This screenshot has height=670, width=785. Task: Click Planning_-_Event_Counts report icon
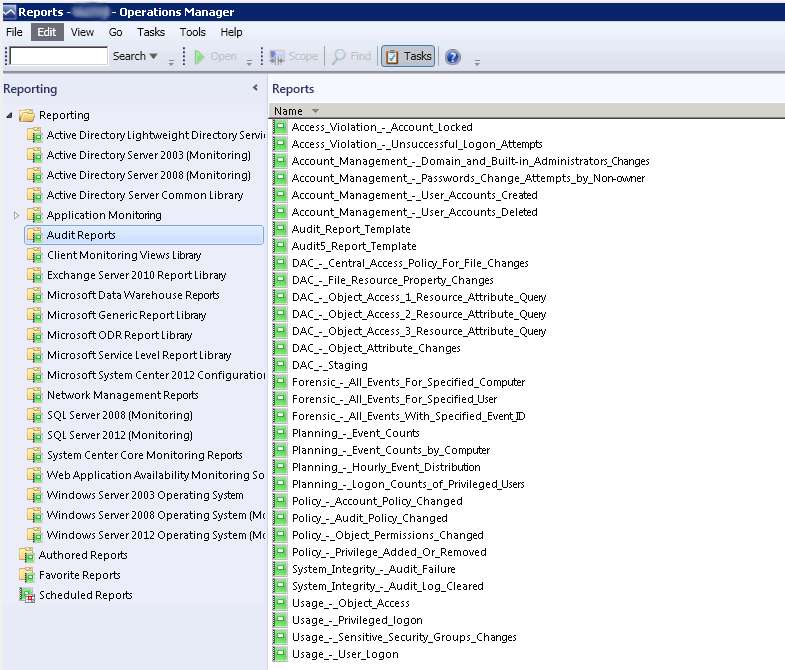pyautogui.click(x=280, y=433)
